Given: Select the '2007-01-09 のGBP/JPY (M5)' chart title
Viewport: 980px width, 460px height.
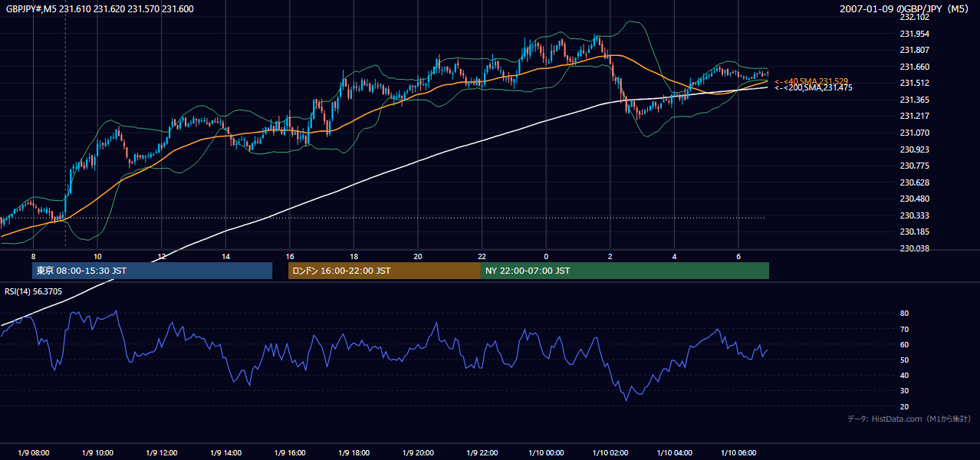Looking at the screenshot, I should click(x=906, y=8).
